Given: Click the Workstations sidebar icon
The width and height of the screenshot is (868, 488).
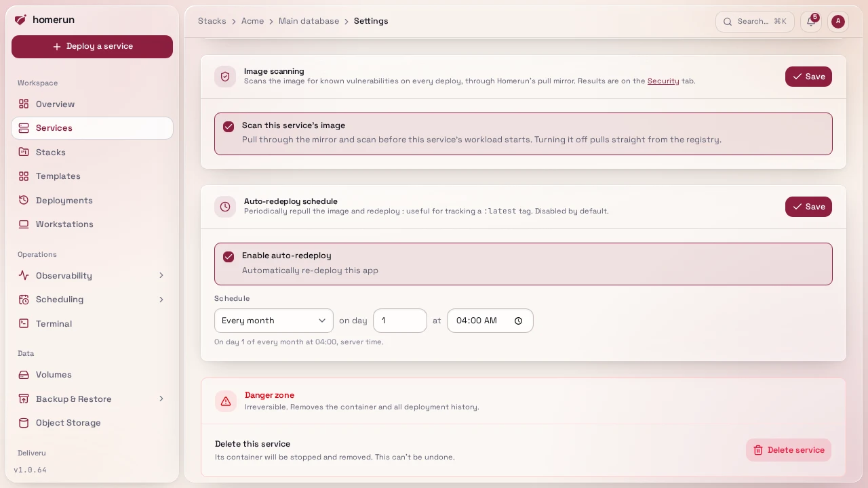Looking at the screenshot, I should 24,224.
